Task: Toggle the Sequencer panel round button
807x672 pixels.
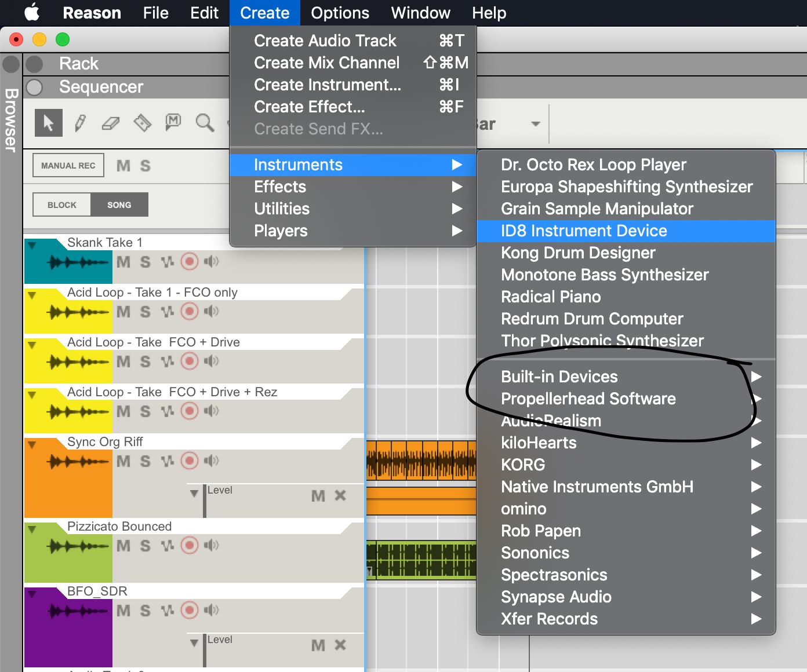Action: pos(34,87)
